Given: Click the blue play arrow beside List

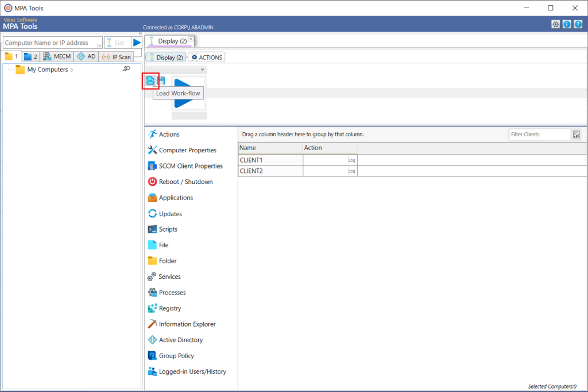Looking at the screenshot, I should 137,42.
